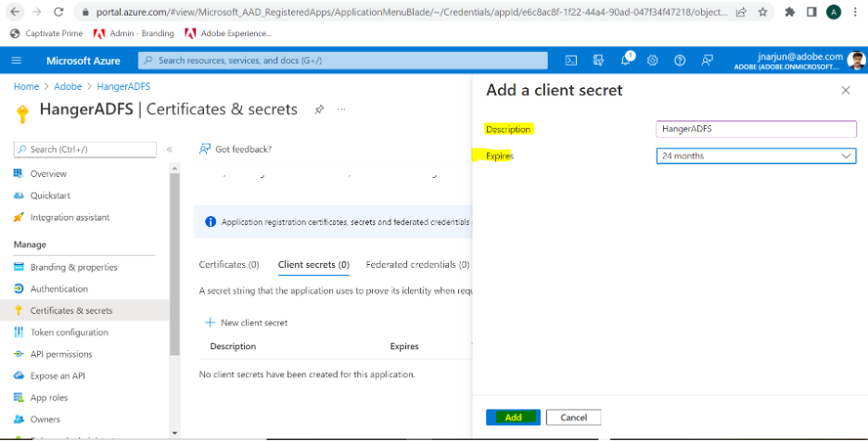
Task: Go to Home breadcrumb
Action: pos(26,86)
